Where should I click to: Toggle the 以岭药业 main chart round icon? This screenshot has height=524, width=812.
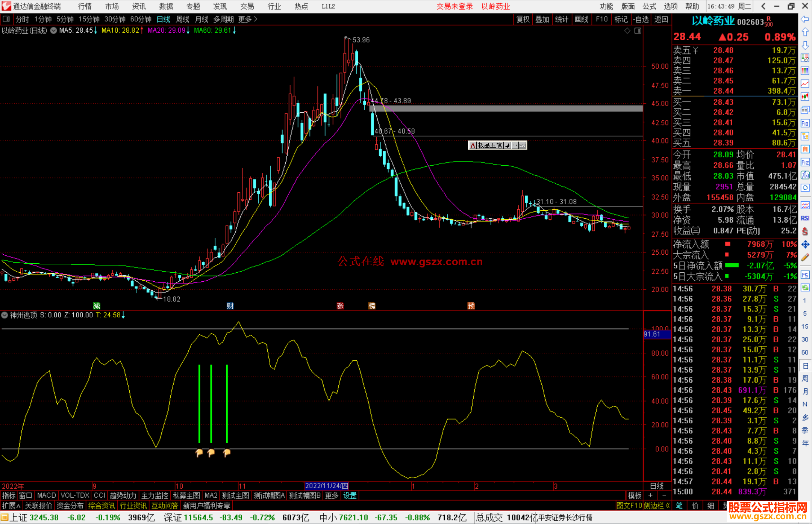point(53,31)
